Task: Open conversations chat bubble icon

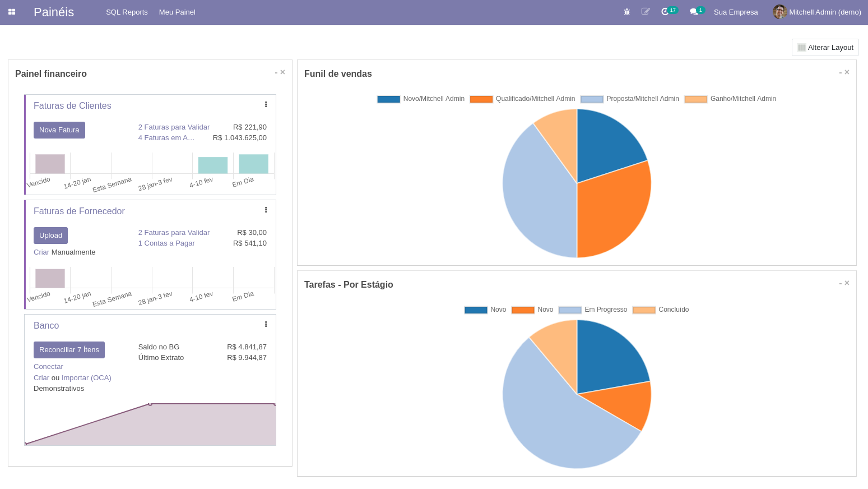Action: (694, 12)
